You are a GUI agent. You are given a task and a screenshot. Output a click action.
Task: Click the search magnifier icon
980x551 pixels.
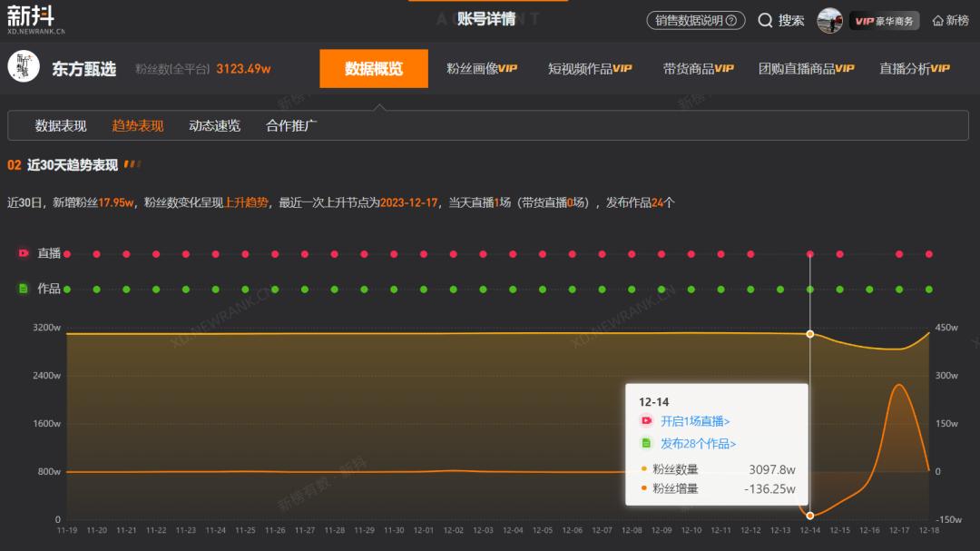[765, 20]
